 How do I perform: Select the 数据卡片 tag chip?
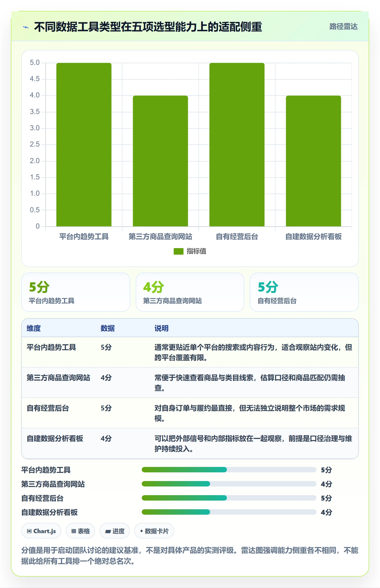[154, 531]
